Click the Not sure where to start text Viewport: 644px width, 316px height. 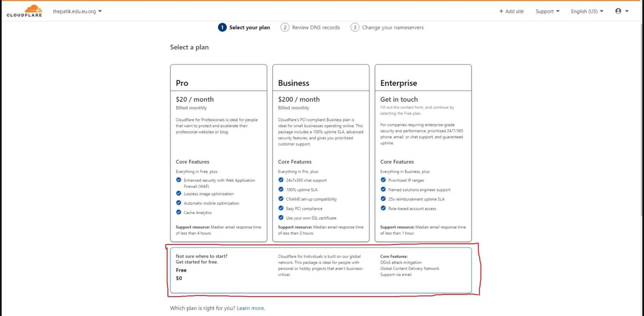201,256
